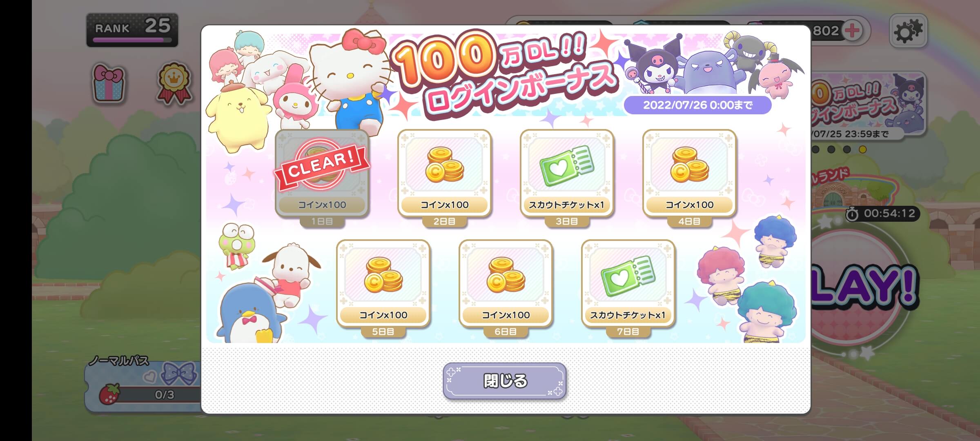Select the day 4 coin x100 reward
The height and width of the screenshot is (441, 980).
click(689, 173)
